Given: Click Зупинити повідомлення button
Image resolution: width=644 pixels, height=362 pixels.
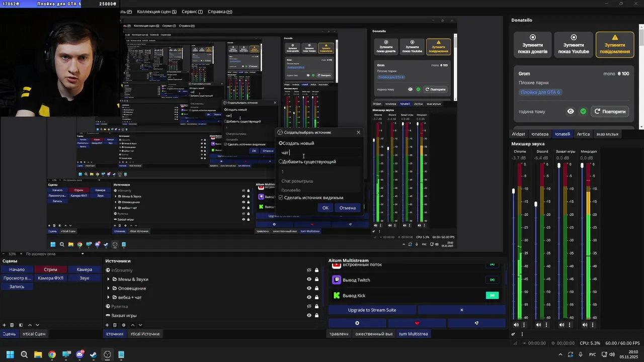Looking at the screenshot, I should point(615,45).
